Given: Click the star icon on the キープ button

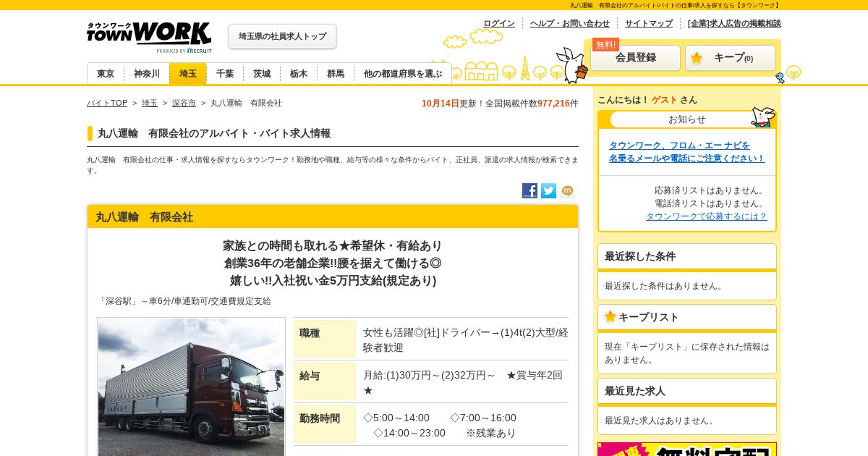Looking at the screenshot, I should tap(697, 58).
